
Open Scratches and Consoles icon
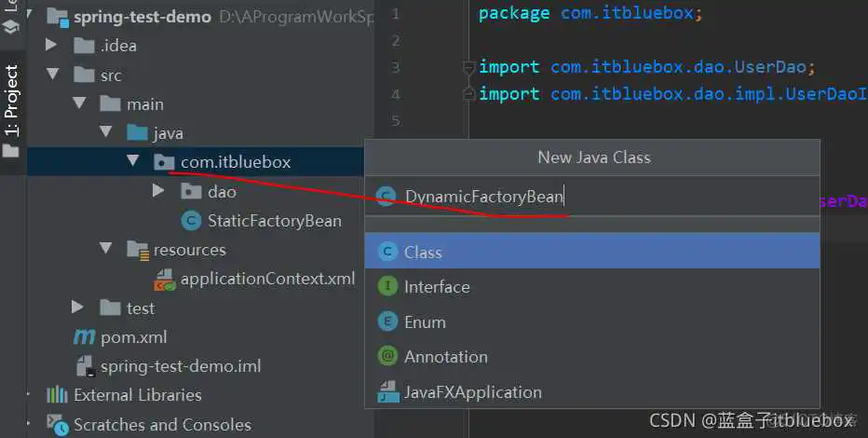(x=58, y=425)
